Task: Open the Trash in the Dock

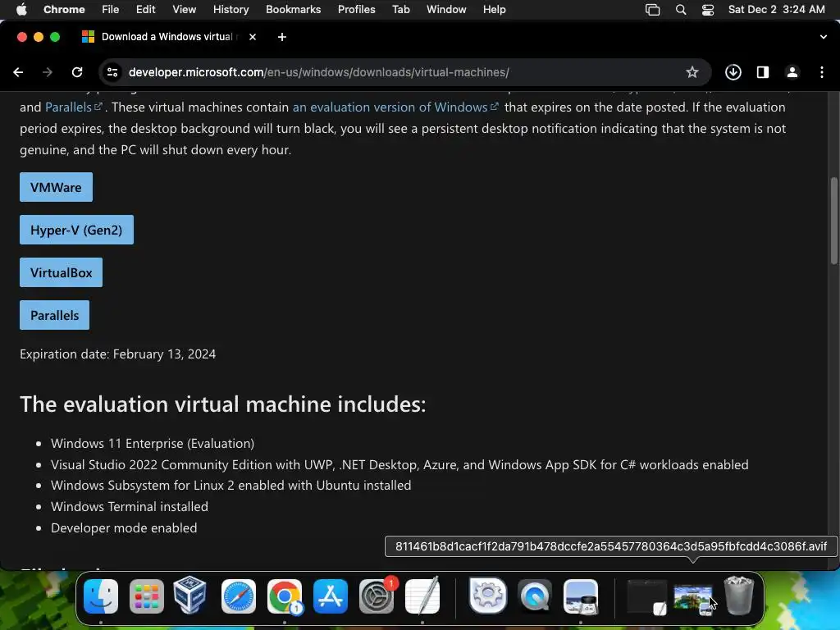Action: pos(739,596)
